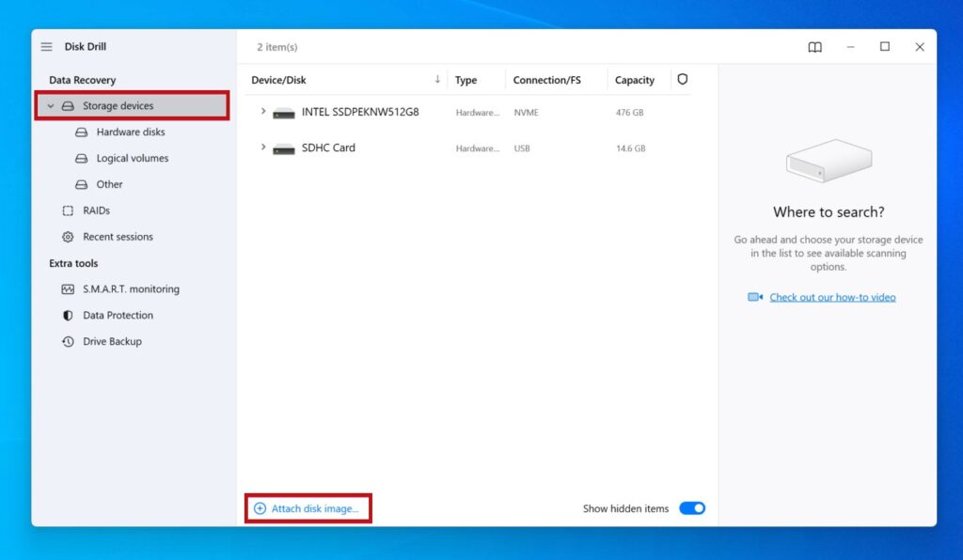Open the RAIDs section

(95, 210)
